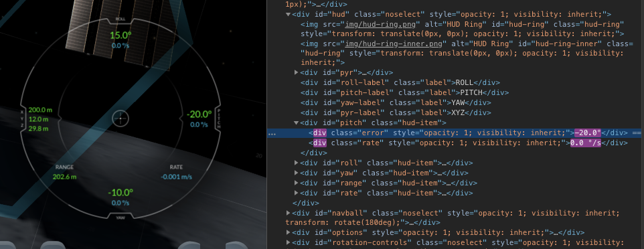Expand the roll hud-item div
The image size is (644, 249).
[297, 163]
